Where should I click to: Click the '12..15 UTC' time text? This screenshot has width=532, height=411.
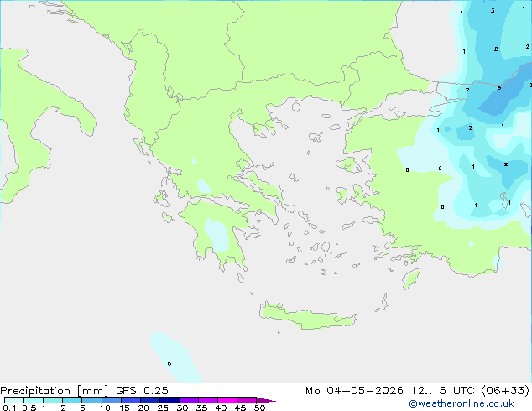(442, 390)
